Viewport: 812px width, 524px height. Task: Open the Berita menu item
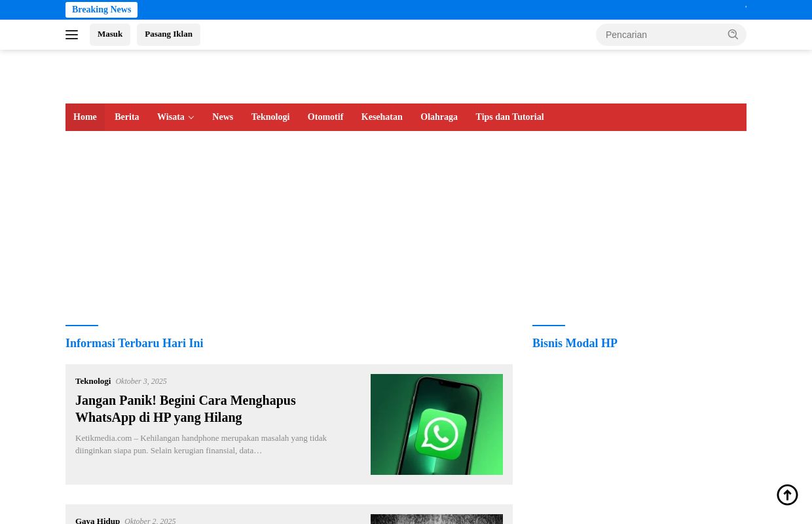pyautogui.click(x=126, y=117)
